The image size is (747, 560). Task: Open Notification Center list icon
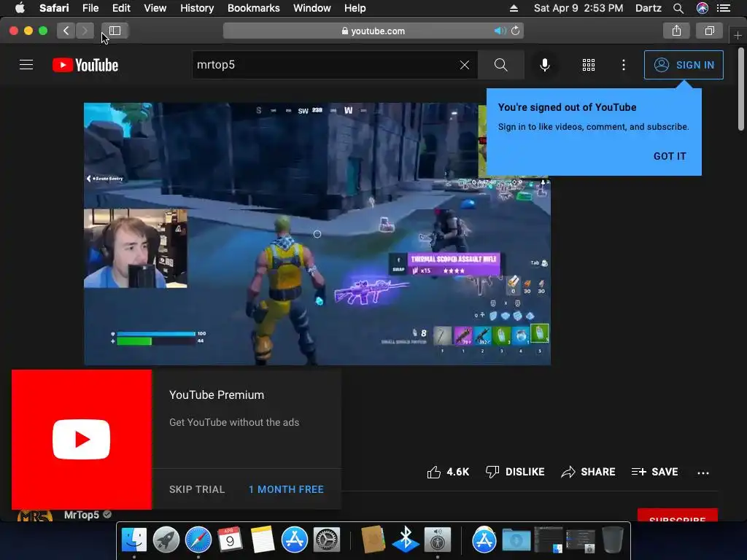click(724, 8)
